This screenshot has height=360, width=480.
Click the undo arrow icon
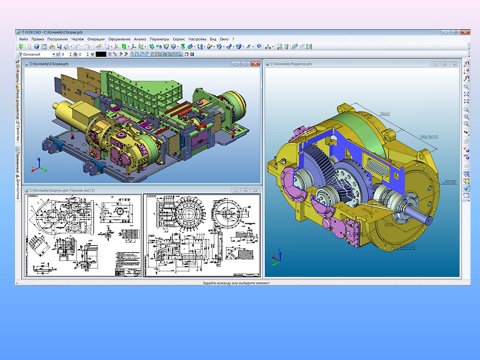pos(78,47)
